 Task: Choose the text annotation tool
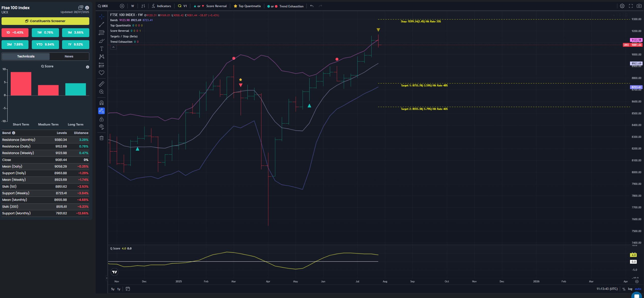coord(101,49)
